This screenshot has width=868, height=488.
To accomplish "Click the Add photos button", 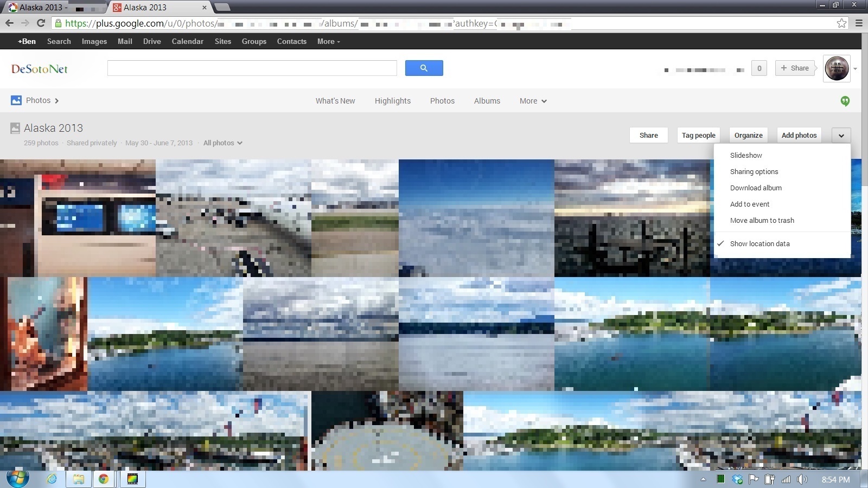I will 799,136.
